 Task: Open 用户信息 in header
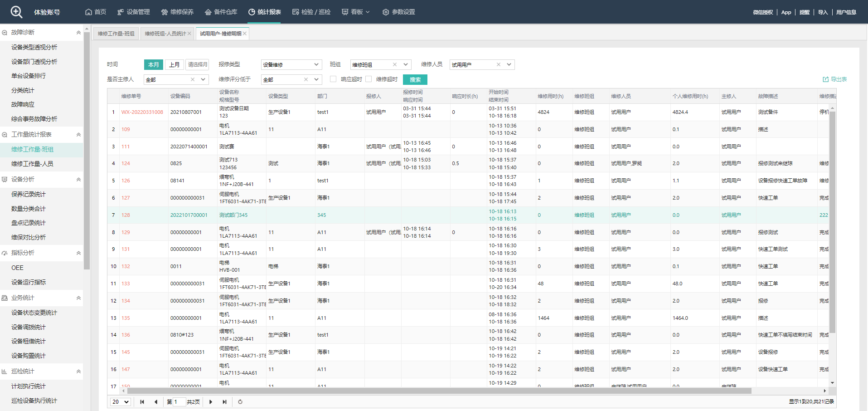click(x=846, y=12)
